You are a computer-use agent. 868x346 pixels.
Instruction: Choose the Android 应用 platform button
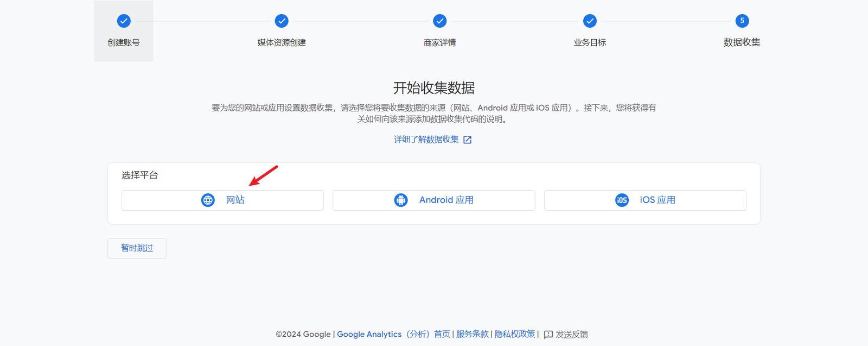(434, 200)
